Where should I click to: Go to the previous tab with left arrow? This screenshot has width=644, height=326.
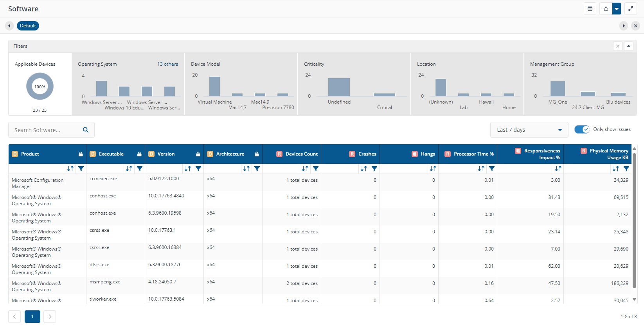coord(9,26)
